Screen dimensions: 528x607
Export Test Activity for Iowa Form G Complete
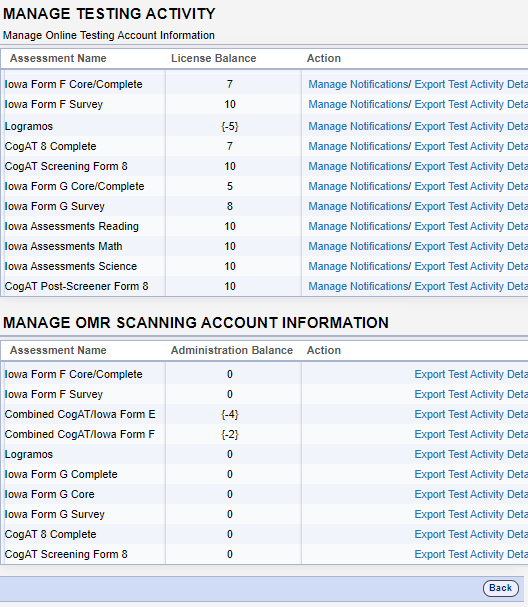471,475
